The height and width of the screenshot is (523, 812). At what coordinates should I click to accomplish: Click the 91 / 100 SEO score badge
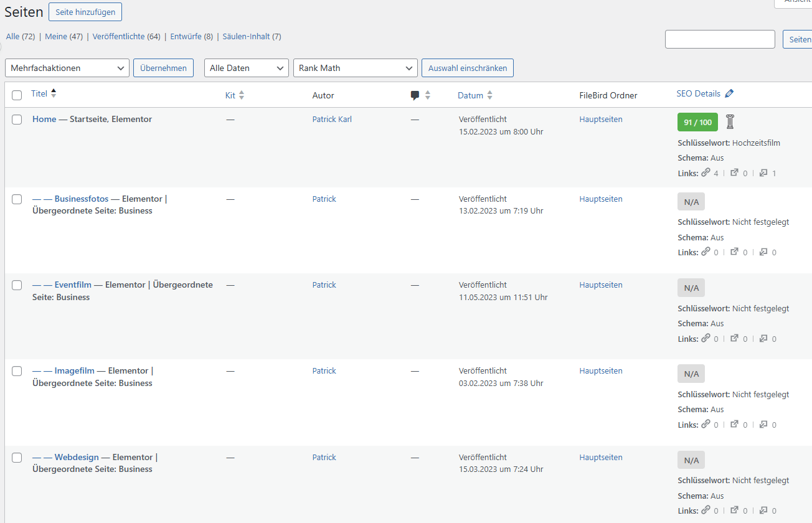point(697,122)
